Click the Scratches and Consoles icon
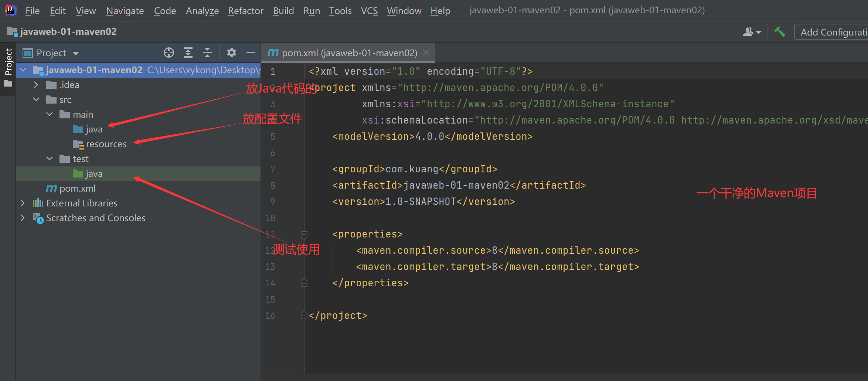Viewport: 868px width, 381px height. tap(38, 218)
